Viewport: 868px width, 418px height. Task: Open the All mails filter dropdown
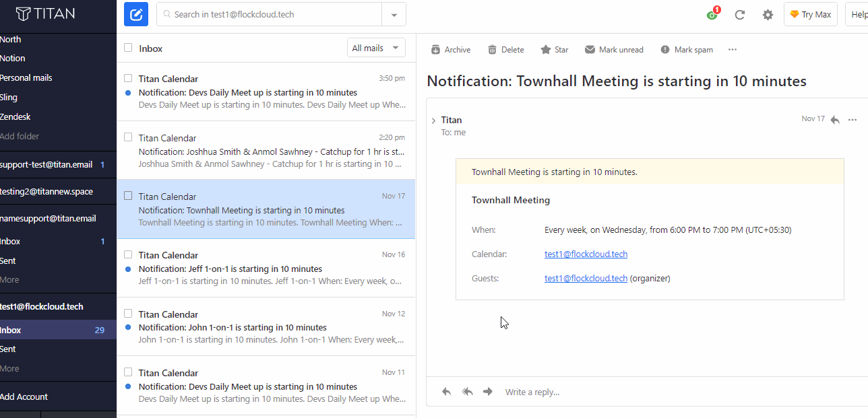(377, 48)
